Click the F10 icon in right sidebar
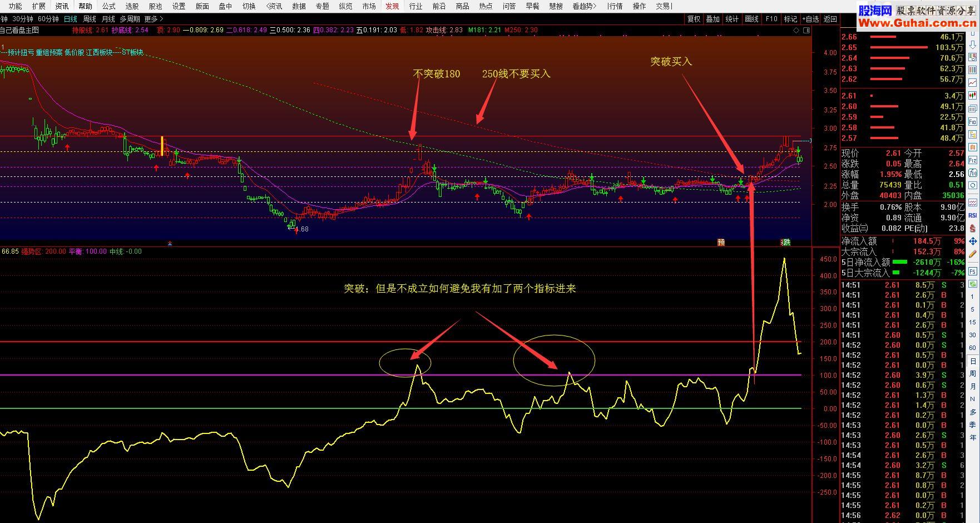Screen dimensions: 980x523 (973, 121)
